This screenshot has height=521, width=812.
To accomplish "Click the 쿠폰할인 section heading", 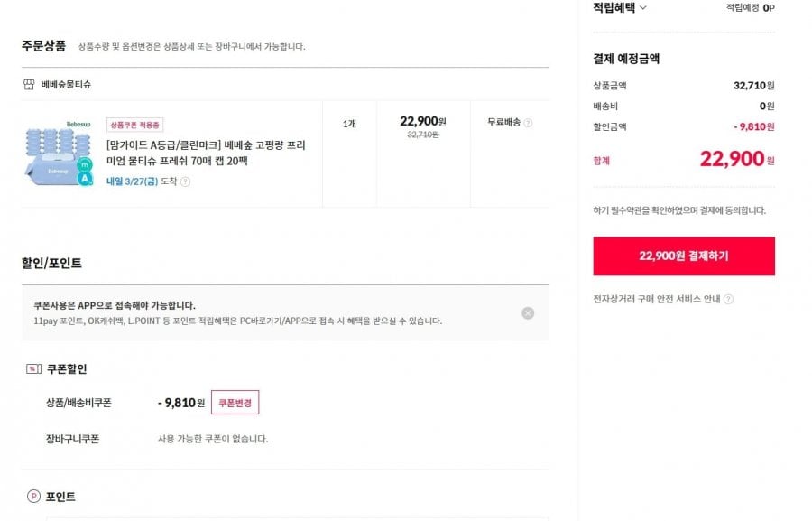I will pos(67,368).
